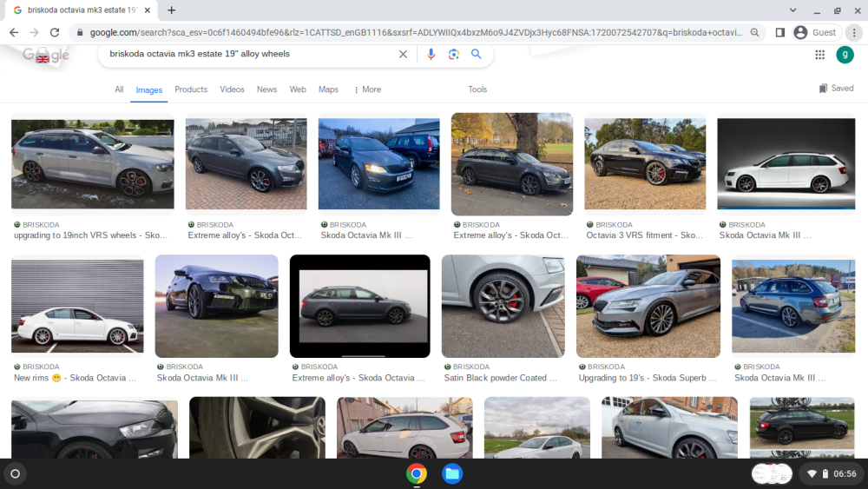Open system tray showing time 06:56
Screen dimensions: 868x489
pos(832,473)
